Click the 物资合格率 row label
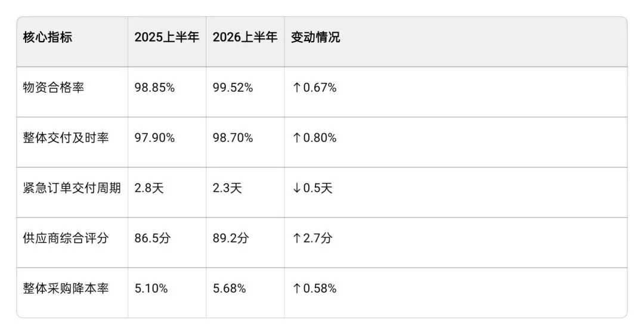Screen dimensions: 644x332 point(54,88)
